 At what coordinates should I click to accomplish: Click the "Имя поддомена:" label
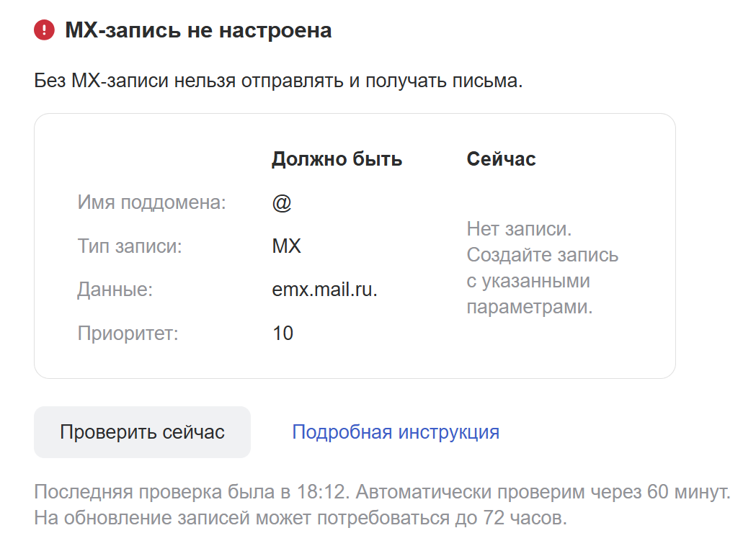pos(151,203)
